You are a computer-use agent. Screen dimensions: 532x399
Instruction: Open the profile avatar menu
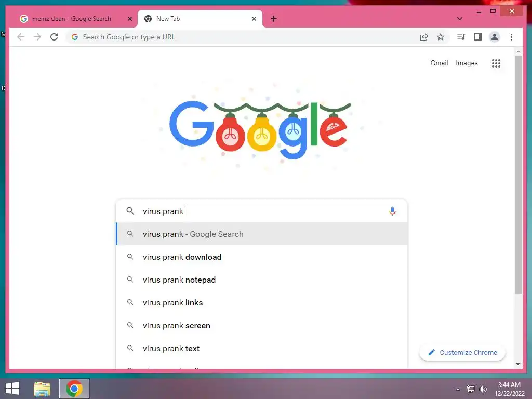click(x=495, y=37)
